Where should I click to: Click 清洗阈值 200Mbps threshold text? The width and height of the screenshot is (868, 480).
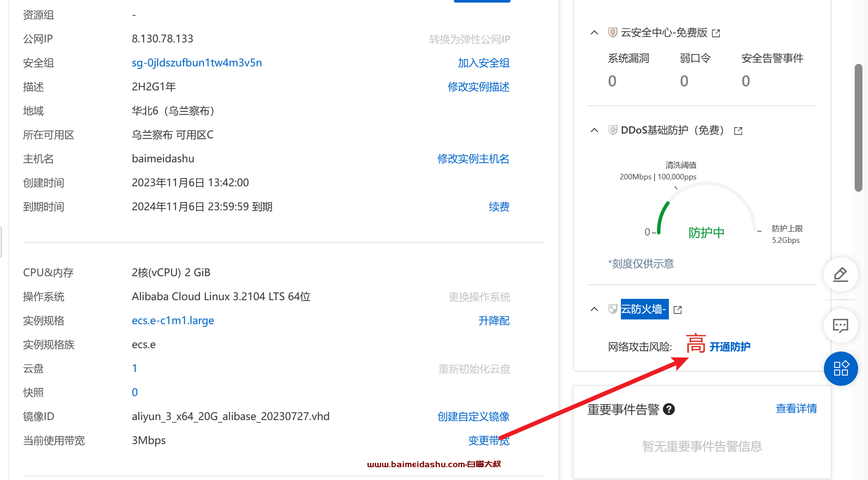coord(658,171)
